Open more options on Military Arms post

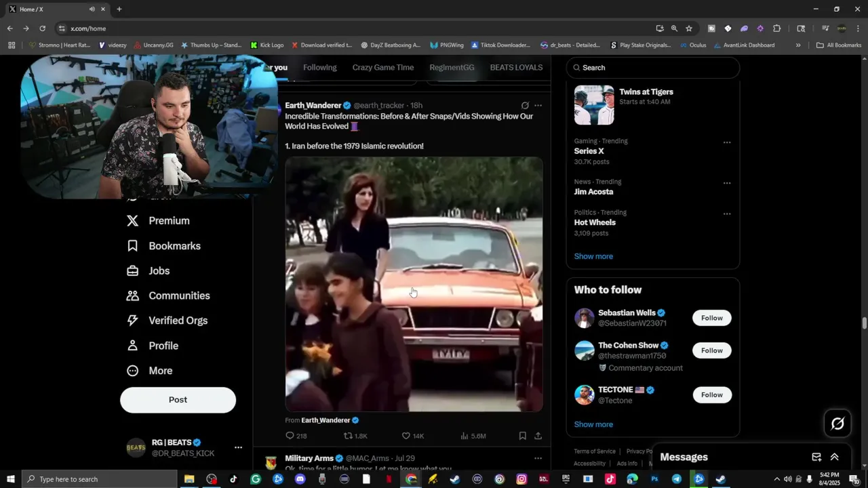point(538,458)
